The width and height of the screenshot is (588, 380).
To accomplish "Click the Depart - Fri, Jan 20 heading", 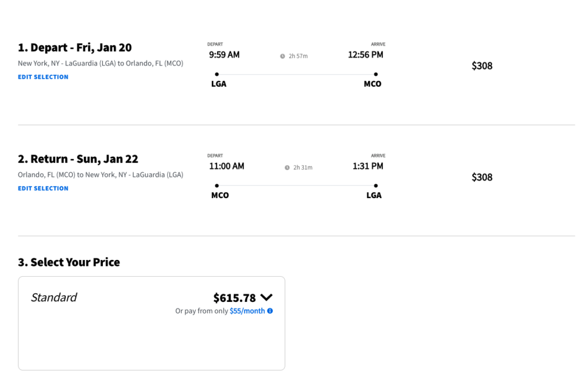I will tap(75, 48).
